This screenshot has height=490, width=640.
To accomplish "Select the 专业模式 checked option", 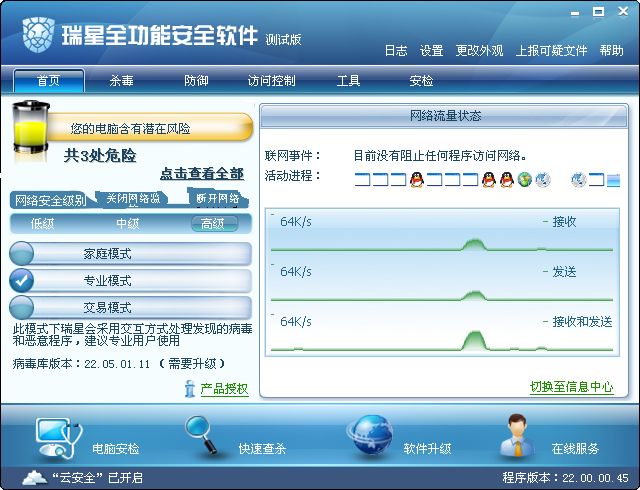I will (130, 281).
